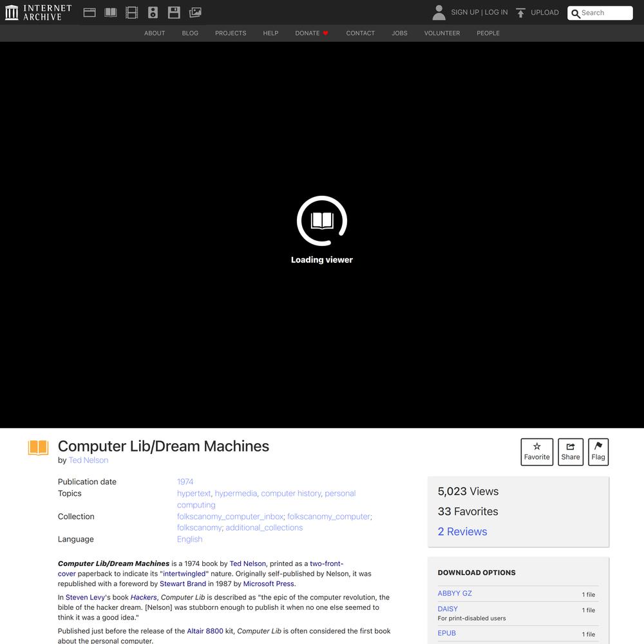Open author Ted Nelson link under title
Viewport: 644px width, 644px height.
tap(88, 460)
